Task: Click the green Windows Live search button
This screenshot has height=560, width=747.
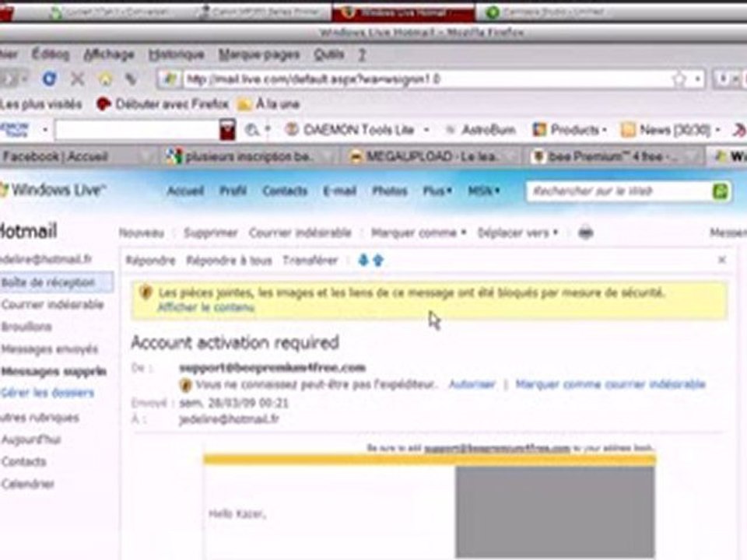Action: click(x=721, y=191)
